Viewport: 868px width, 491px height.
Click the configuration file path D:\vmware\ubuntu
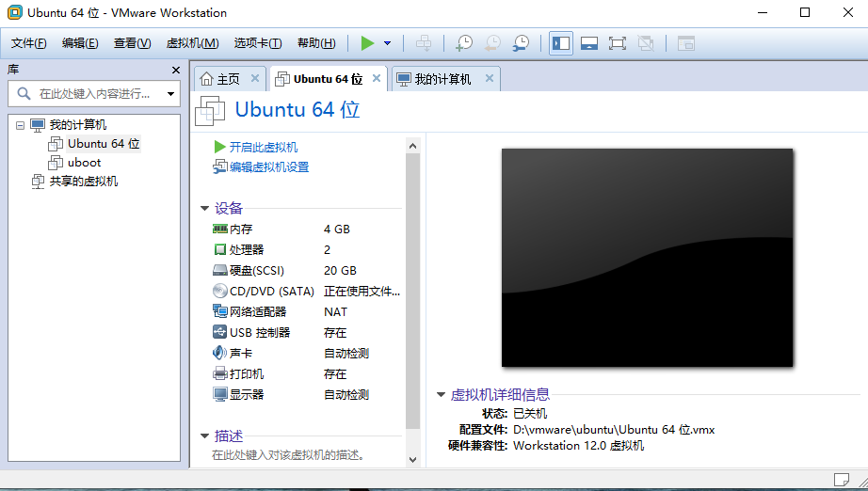coord(614,430)
